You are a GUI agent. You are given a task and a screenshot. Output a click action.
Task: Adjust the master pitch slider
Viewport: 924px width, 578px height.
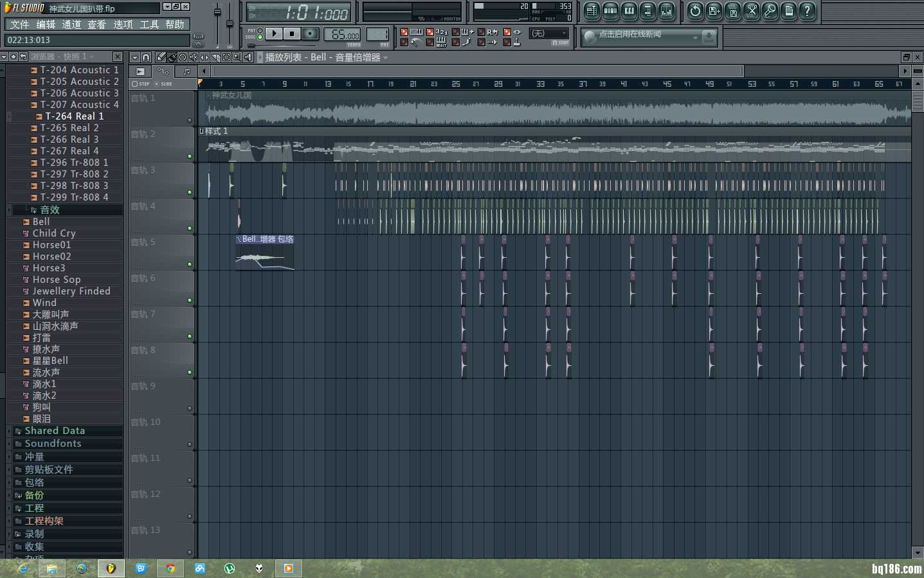point(230,24)
